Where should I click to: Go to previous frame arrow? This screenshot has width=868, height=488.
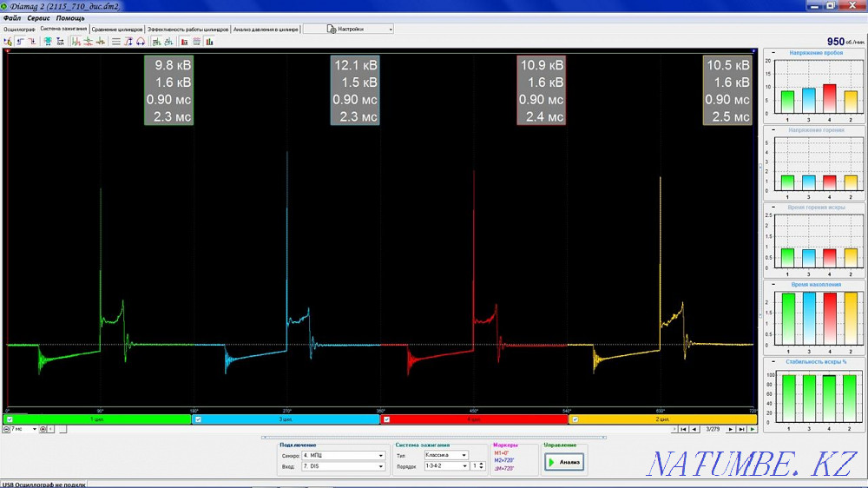click(694, 429)
